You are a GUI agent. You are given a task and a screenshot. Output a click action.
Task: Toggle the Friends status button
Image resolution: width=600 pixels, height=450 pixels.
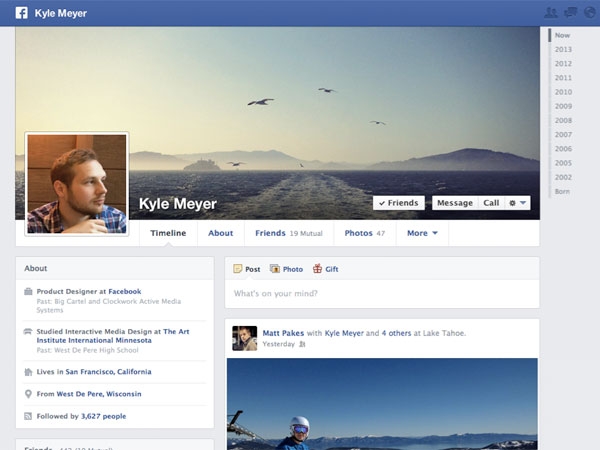[399, 203]
